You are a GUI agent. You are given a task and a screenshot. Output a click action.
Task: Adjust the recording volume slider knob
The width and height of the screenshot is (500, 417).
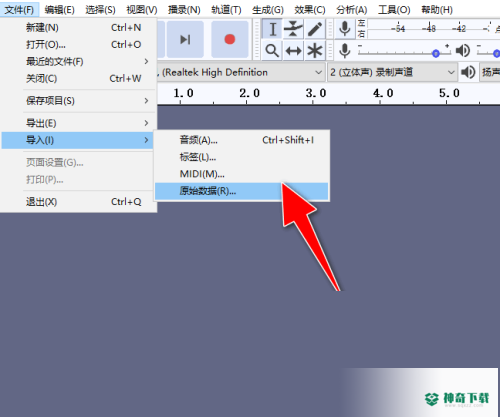pyautogui.click(x=436, y=53)
